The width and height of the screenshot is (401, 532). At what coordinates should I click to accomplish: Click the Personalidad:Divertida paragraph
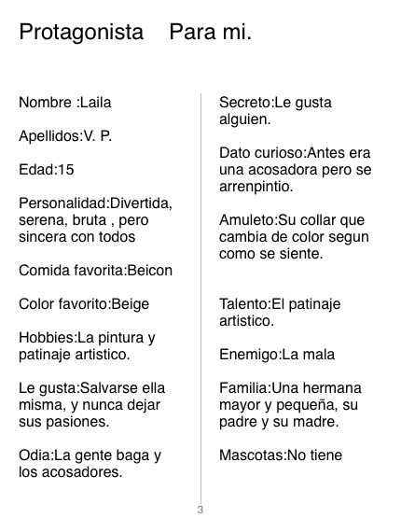pyautogui.click(x=96, y=220)
